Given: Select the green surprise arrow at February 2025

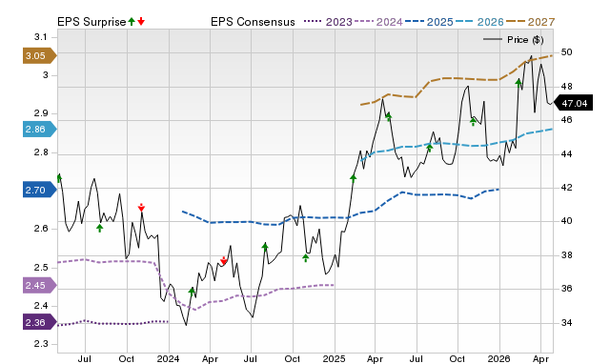Looking at the screenshot, I should coord(353,178).
